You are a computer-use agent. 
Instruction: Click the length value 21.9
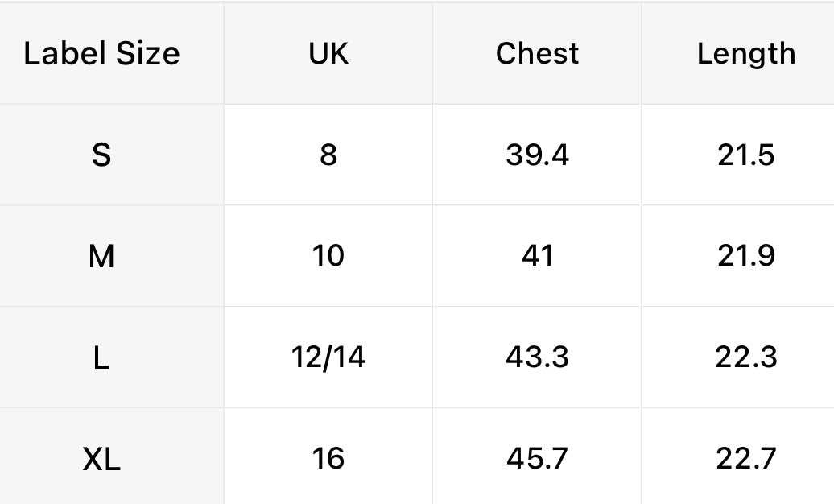click(746, 256)
